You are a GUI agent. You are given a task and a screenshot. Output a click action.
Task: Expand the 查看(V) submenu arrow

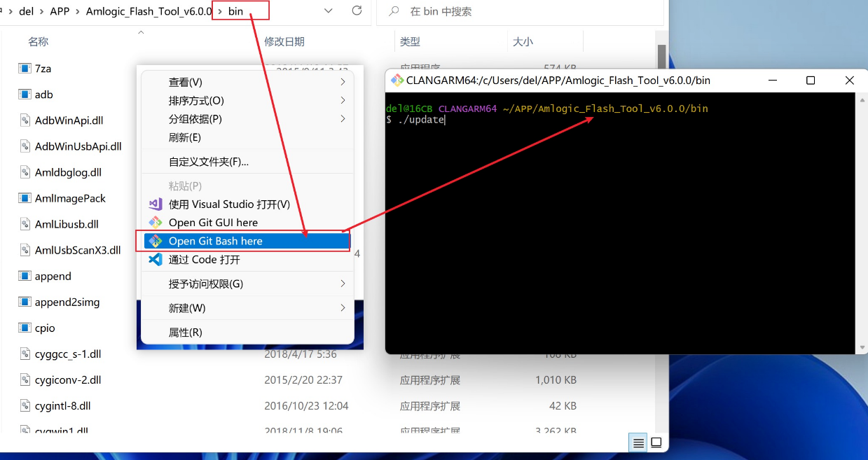coord(343,82)
